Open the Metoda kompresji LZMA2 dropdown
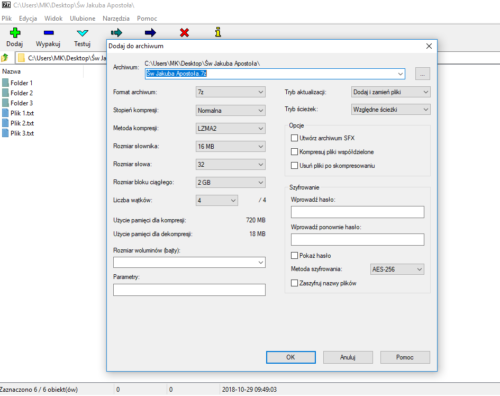The image size is (500, 396). point(231,128)
